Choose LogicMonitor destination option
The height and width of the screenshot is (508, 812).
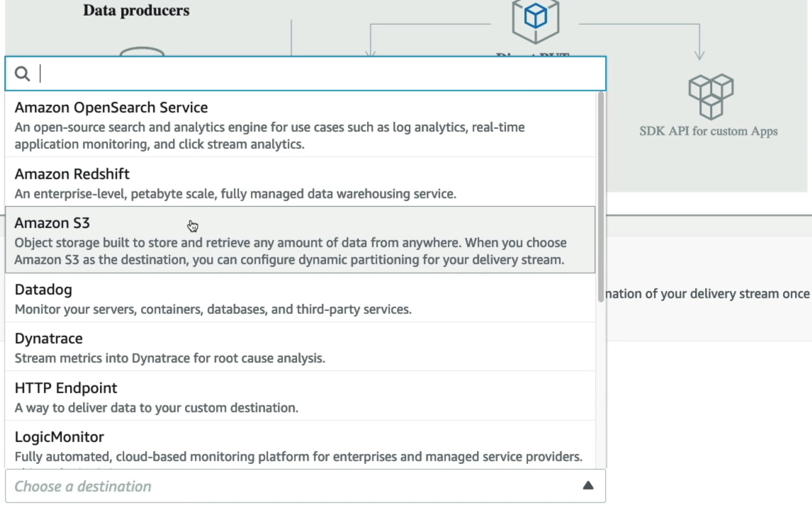click(300, 446)
